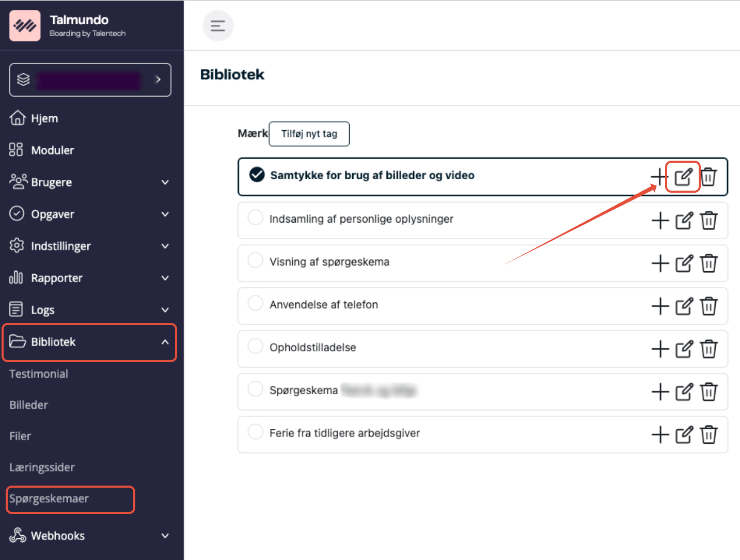Click the Talmundo logo icon
This screenshot has width=740, height=560.
tap(25, 25)
